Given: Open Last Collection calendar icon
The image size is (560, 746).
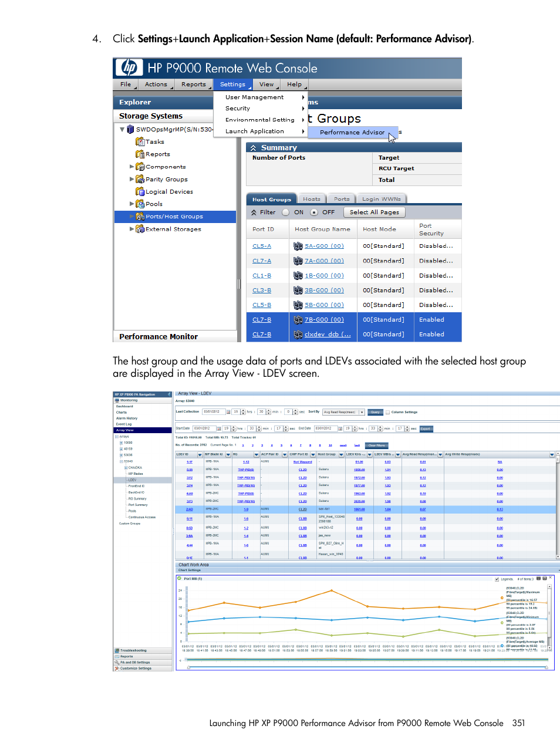Looking at the screenshot, I should [x=229, y=412].
